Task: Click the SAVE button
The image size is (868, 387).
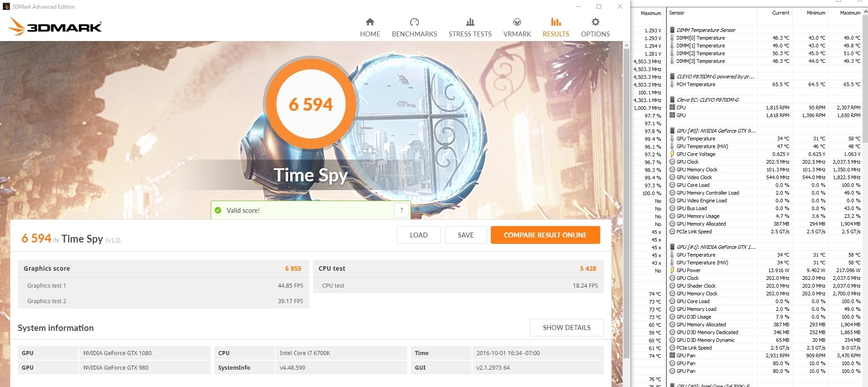Action: pos(466,235)
